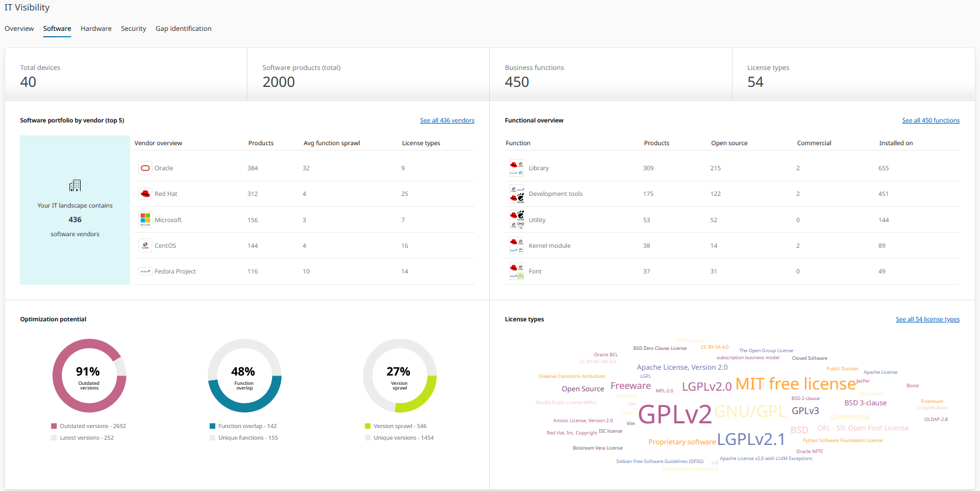980x491 pixels.
Task: Open the See all 436 vendors link
Action: tap(447, 120)
